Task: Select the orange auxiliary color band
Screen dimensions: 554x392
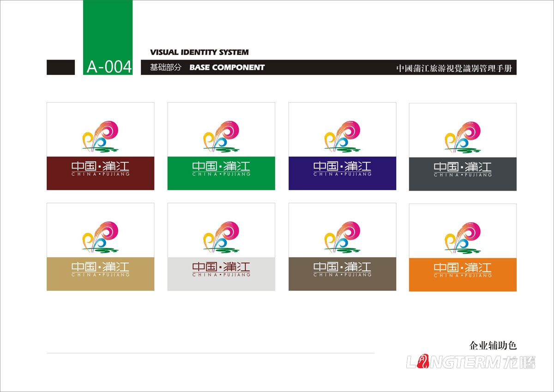Action: click(x=463, y=274)
